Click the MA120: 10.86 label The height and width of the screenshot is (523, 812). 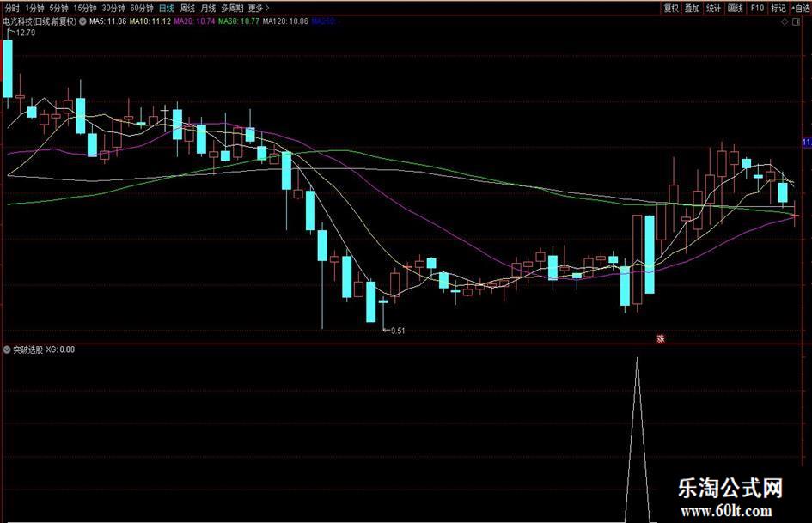tap(285, 21)
